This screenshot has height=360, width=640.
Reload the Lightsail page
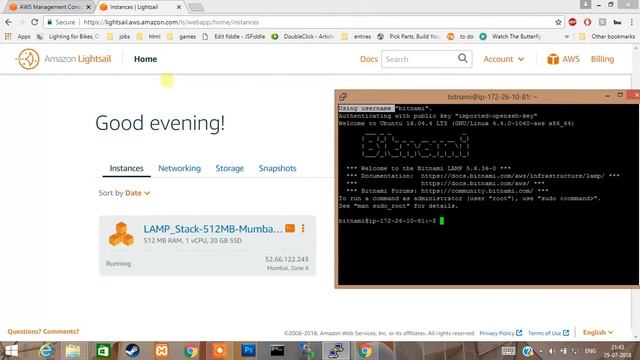[x=35, y=22]
